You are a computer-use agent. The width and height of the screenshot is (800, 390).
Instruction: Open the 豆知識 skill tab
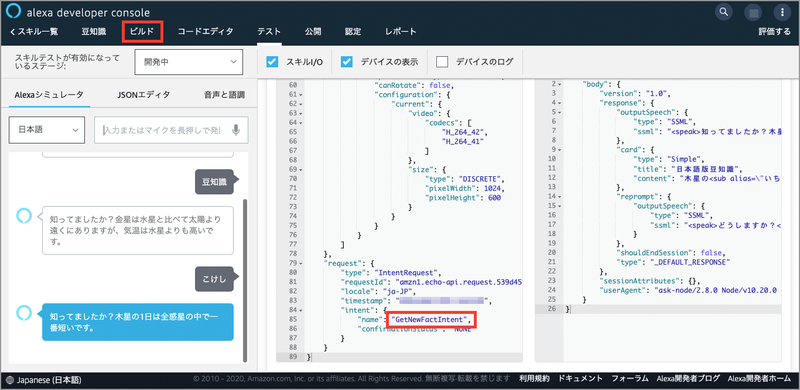93,32
